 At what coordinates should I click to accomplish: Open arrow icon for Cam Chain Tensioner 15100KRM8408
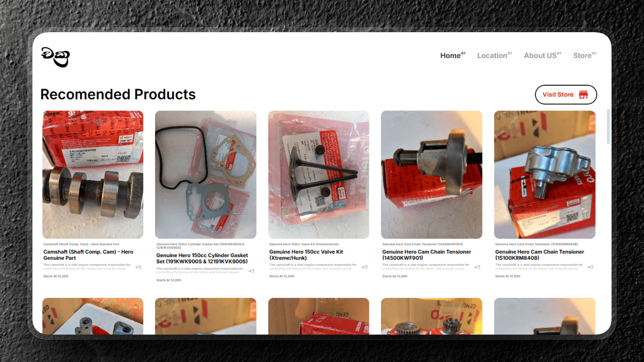(590, 267)
